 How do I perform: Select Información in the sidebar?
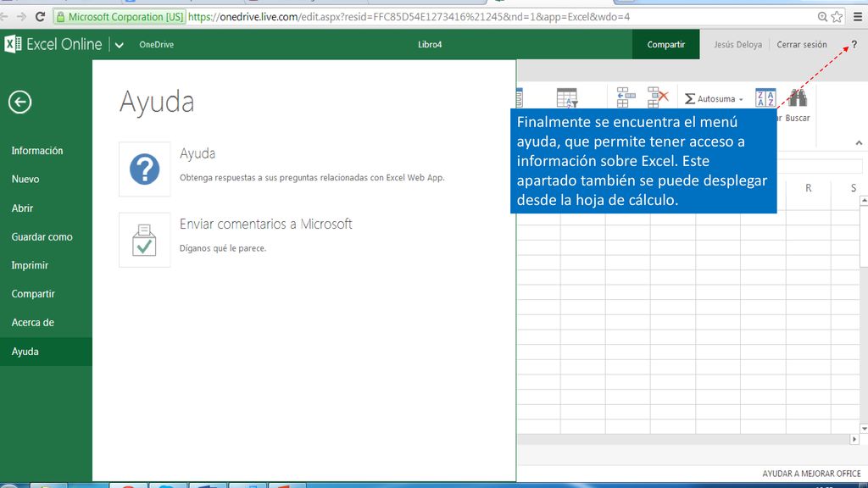(37, 151)
